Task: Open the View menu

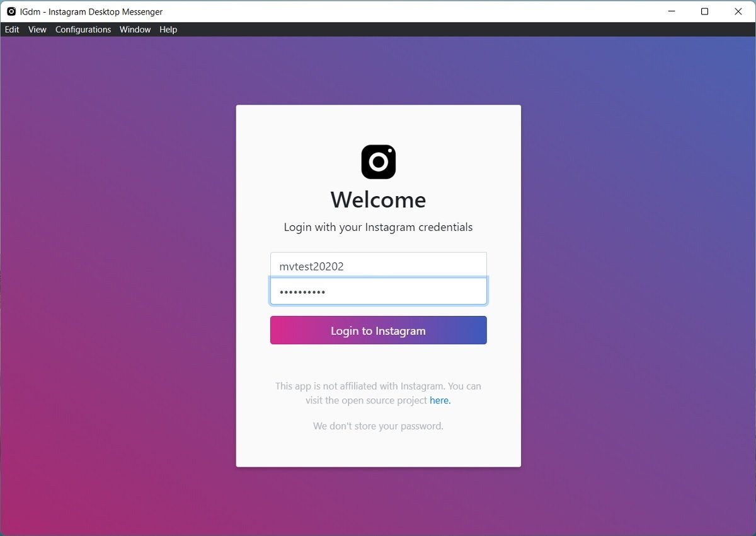Action: click(x=37, y=30)
